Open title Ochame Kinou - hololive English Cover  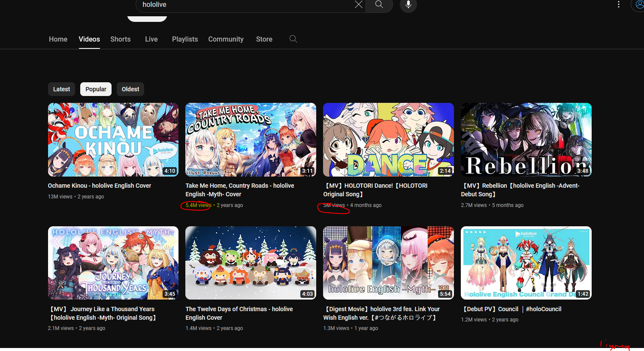100,186
